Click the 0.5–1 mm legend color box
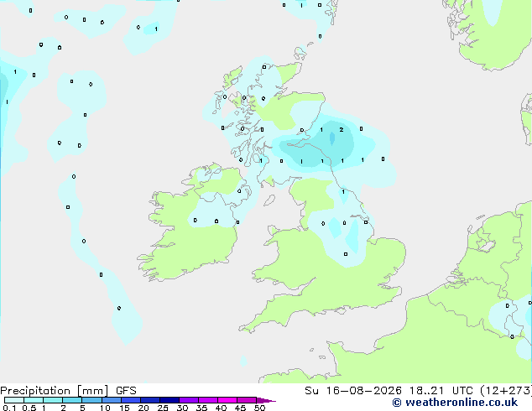Image resolution: width=532 pixels, height=411 pixels. (34, 400)
